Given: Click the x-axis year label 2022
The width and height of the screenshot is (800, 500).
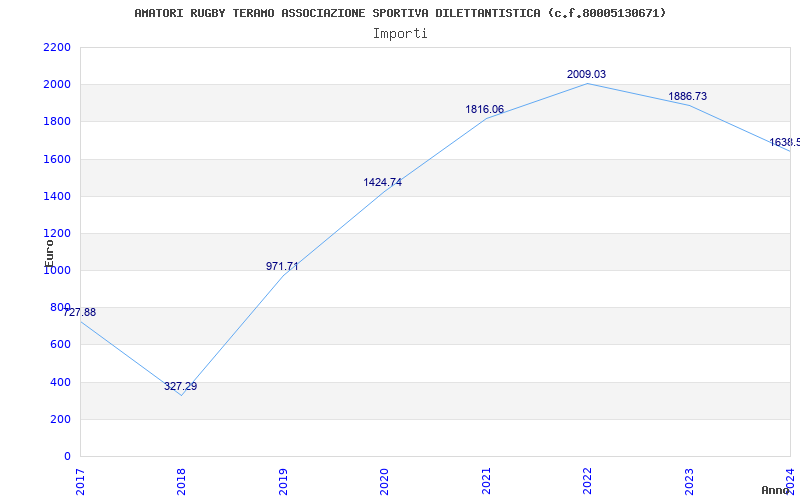Looking at the screenshot, I should (x=587, y=482).
